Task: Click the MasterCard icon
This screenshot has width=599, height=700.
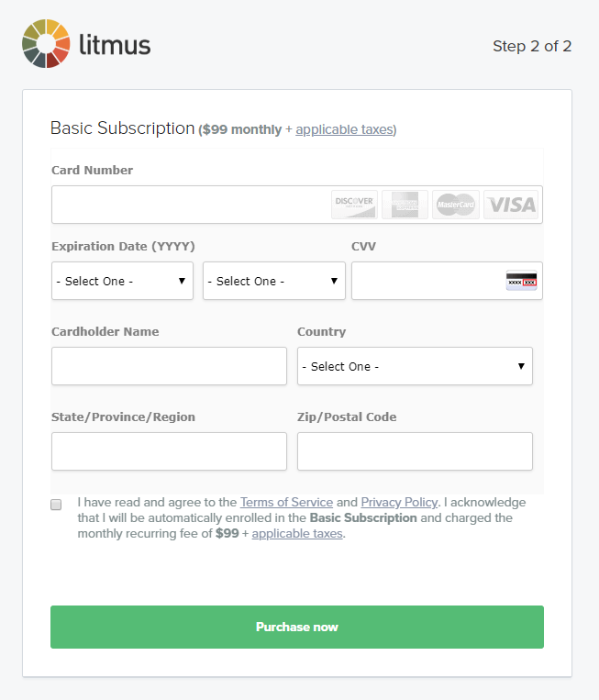Action: point(455,204)
